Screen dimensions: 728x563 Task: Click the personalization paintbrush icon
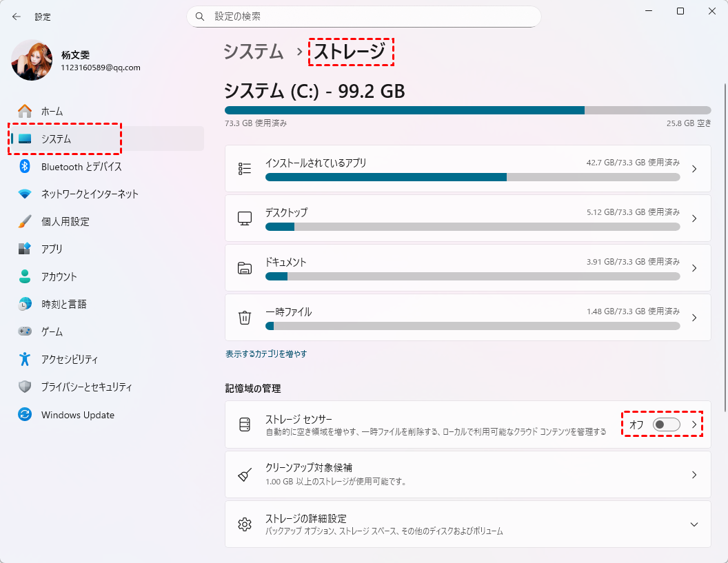click(x=25, y=221)
